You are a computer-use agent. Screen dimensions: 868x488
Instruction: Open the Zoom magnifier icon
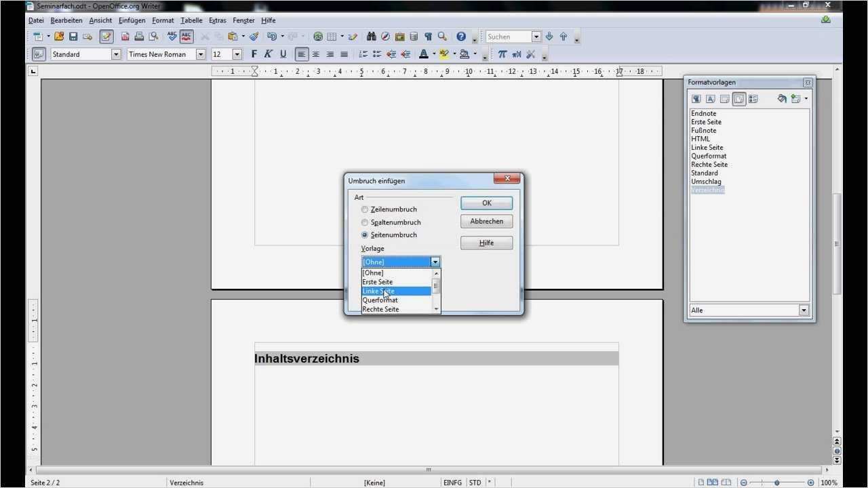[x=442, y=37]
